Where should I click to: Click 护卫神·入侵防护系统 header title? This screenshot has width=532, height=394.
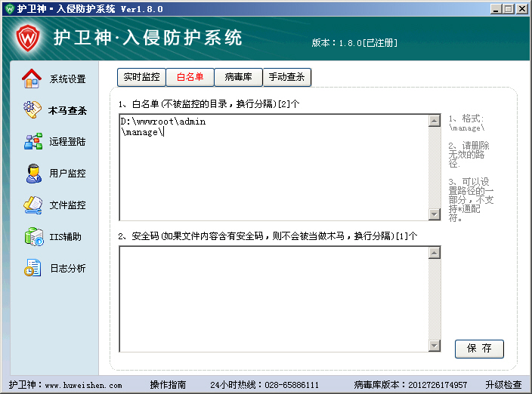pyautogui.click(x=148, y=38)
